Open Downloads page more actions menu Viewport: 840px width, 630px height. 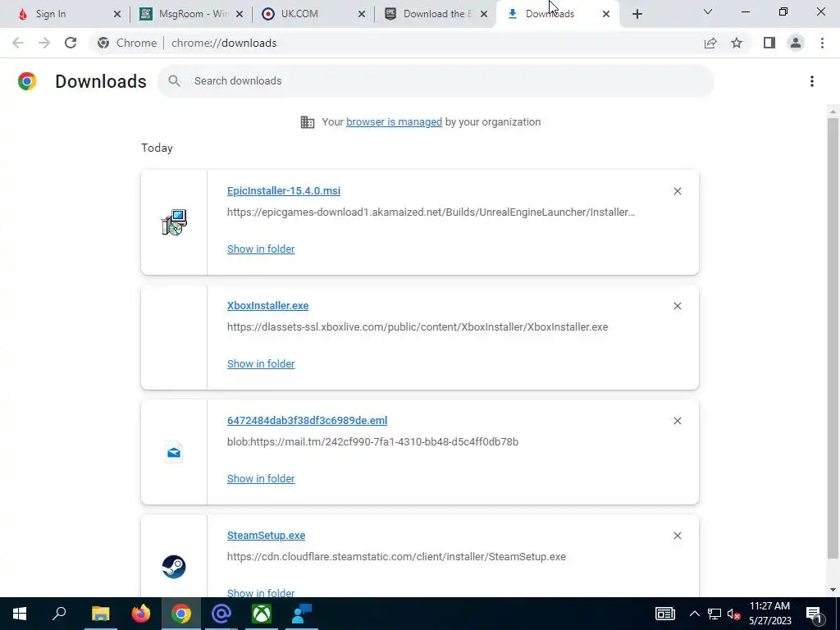(x=811, y=81)
